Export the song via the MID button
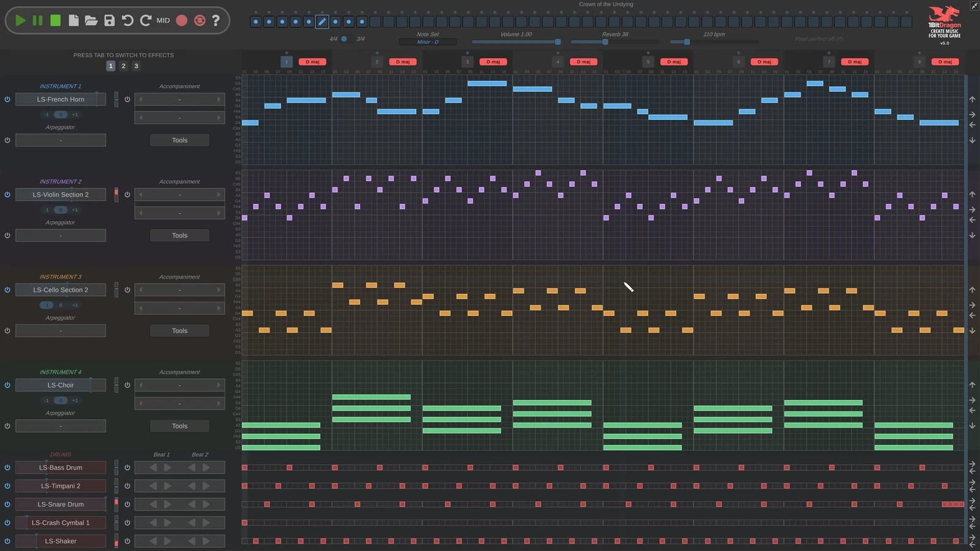The width and height of the screenshot is (980, 551). coord(163,20)
